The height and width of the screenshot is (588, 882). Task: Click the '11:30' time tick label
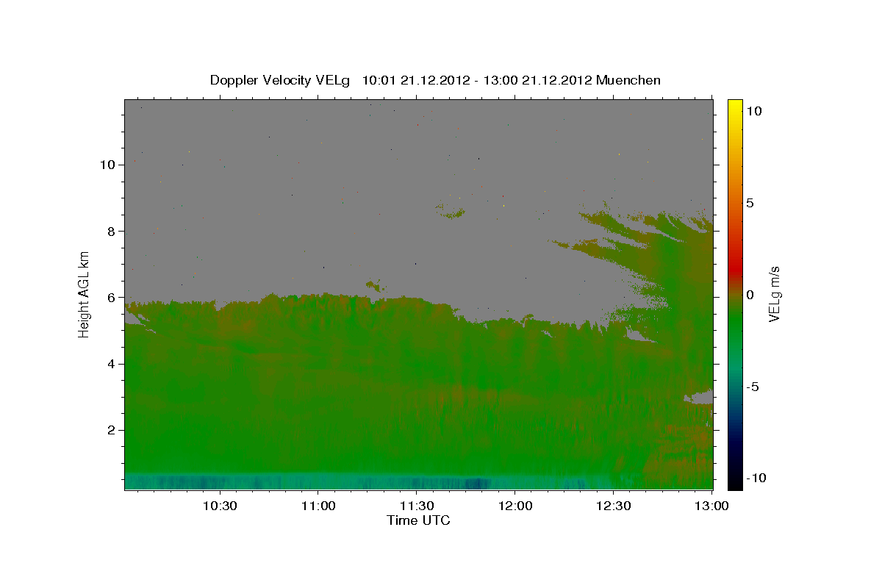[x=416, y=506]
